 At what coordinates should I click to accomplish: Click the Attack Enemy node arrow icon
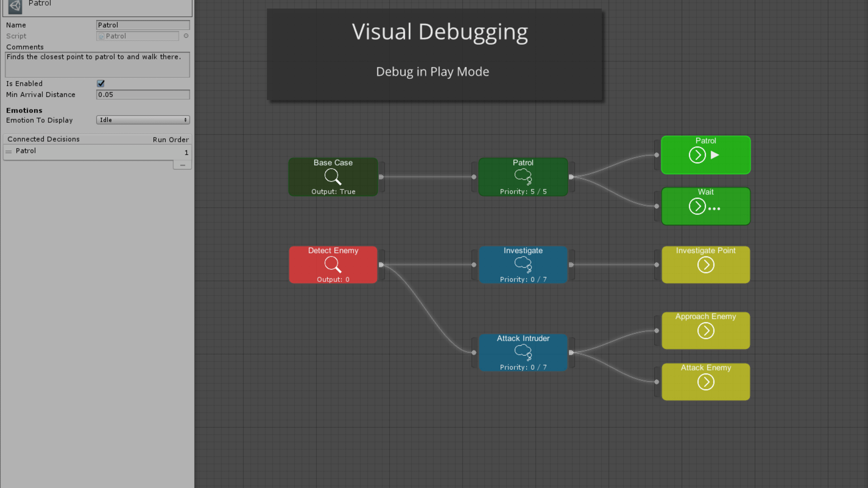705,382
